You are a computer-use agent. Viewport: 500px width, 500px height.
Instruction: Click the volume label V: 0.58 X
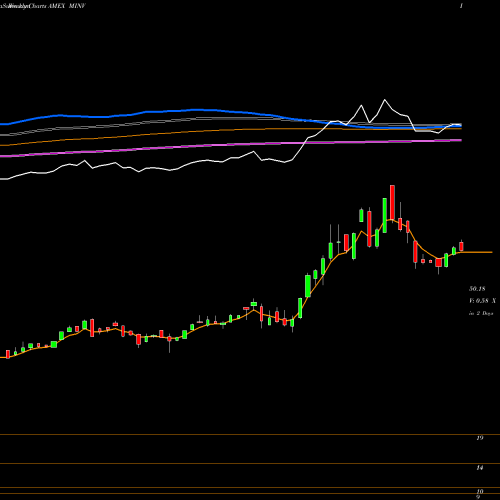pos(482,301)
